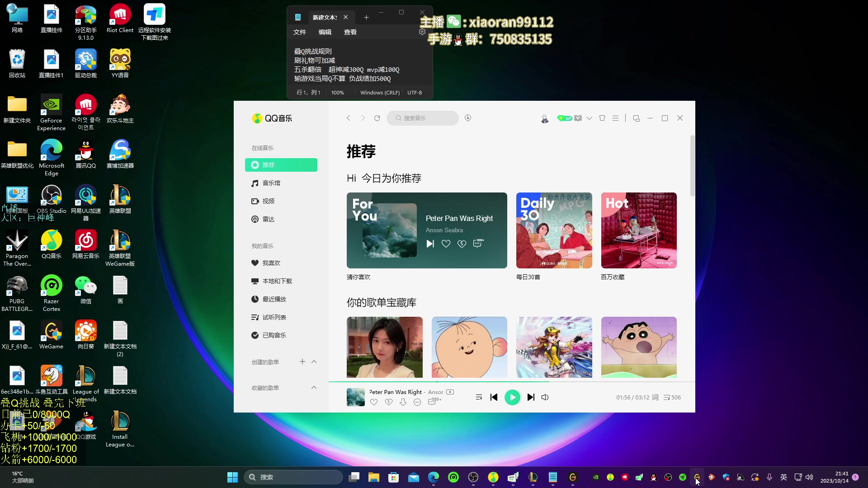The width and height of the screenshot is (868, 488).
Task: Toggle the lyrics (词) display
Action: [x=655, y=397]
